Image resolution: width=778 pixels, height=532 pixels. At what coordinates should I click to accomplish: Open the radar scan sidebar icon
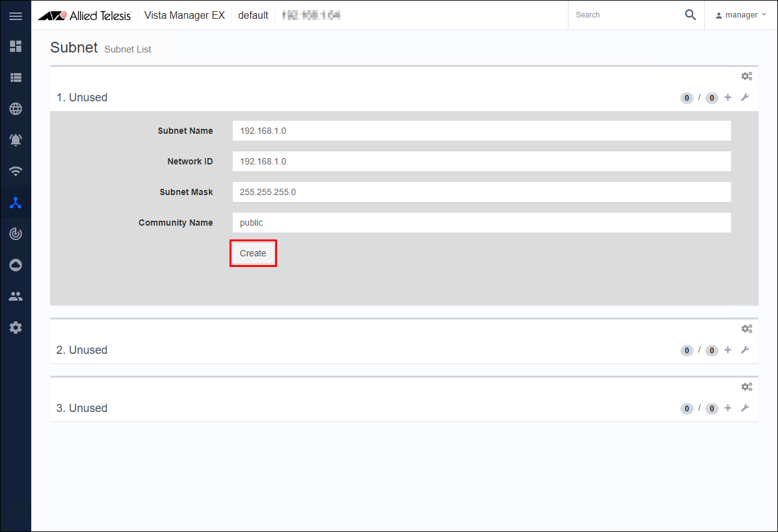[16, 234]
